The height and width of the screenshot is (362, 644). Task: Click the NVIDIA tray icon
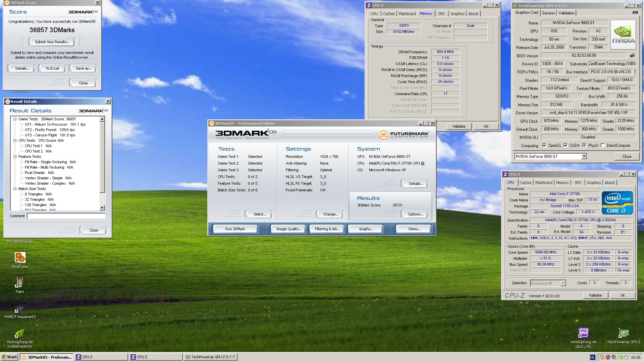click(620, 357)
